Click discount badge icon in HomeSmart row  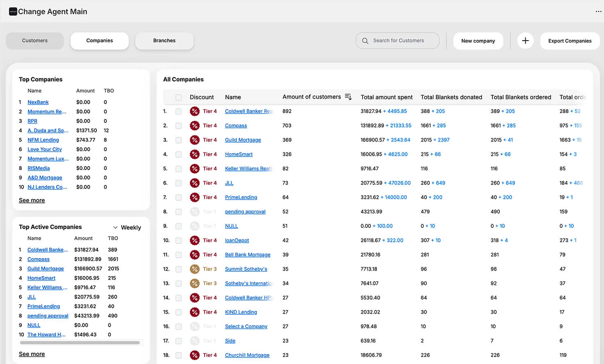pyautogui.click(x=195, y=154)
